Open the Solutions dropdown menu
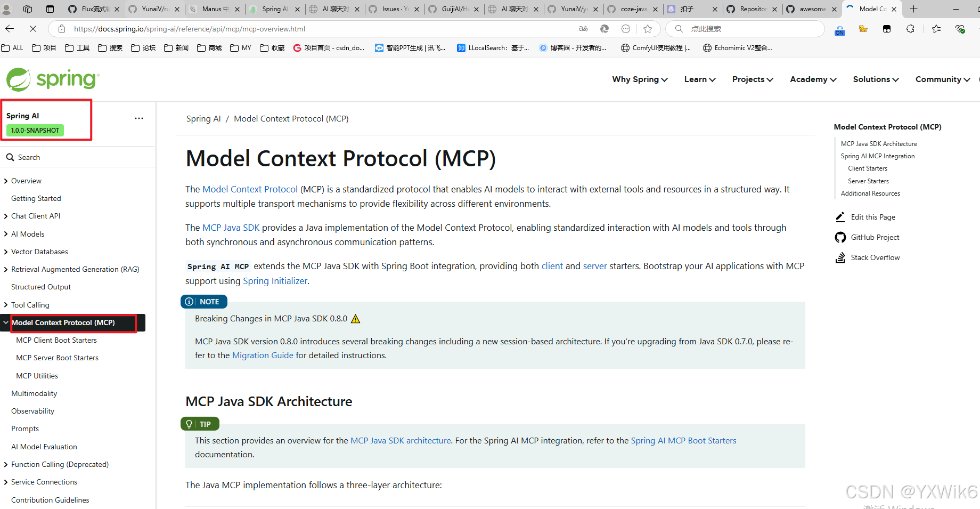 point(876,79)
